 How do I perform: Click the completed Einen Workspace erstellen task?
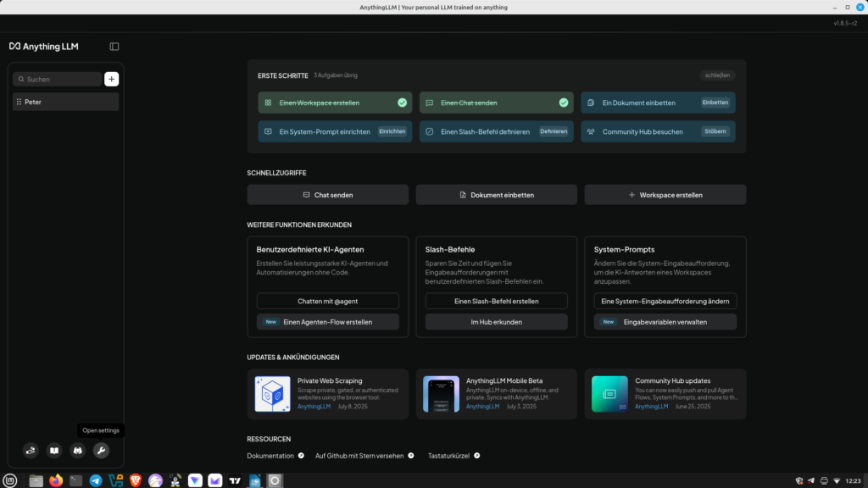(x=335, y=103)
